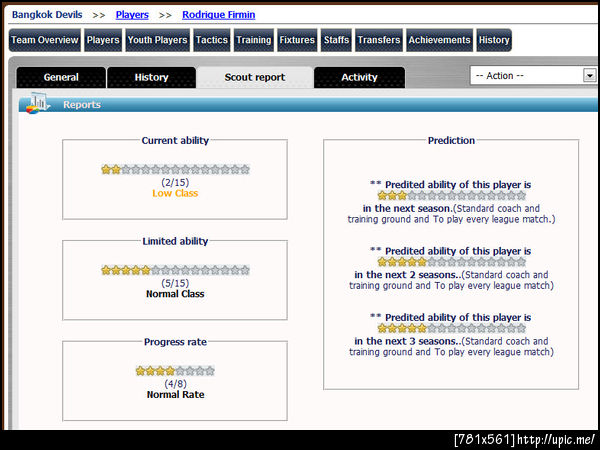The width and height of the screenshot is (600, 450).
Task: Open the Fixtures menu
Action: pos(297,40)
